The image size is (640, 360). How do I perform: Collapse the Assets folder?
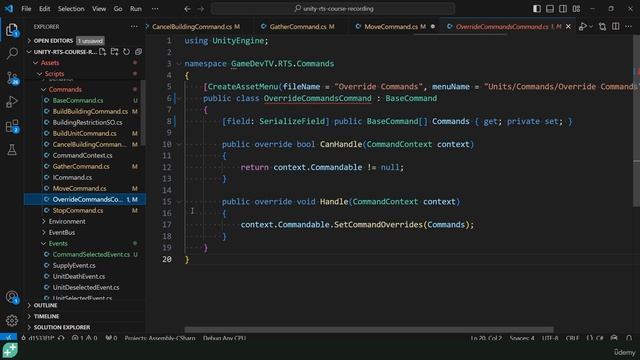(x=50, y=63)
